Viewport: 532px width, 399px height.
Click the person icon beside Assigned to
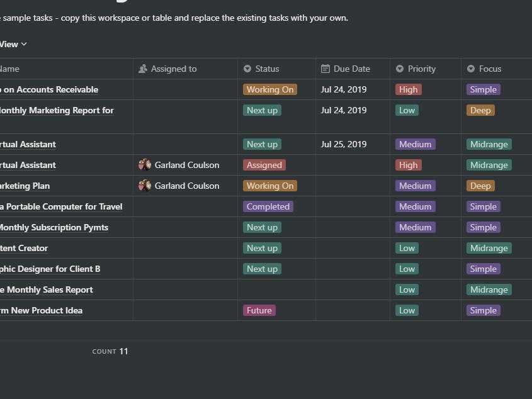pos(143,69)
